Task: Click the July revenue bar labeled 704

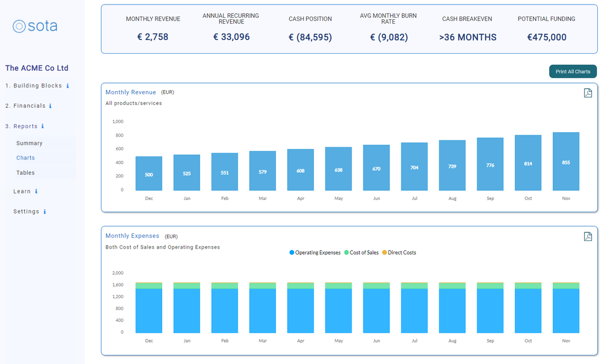Action: click(x=414, y=167)
